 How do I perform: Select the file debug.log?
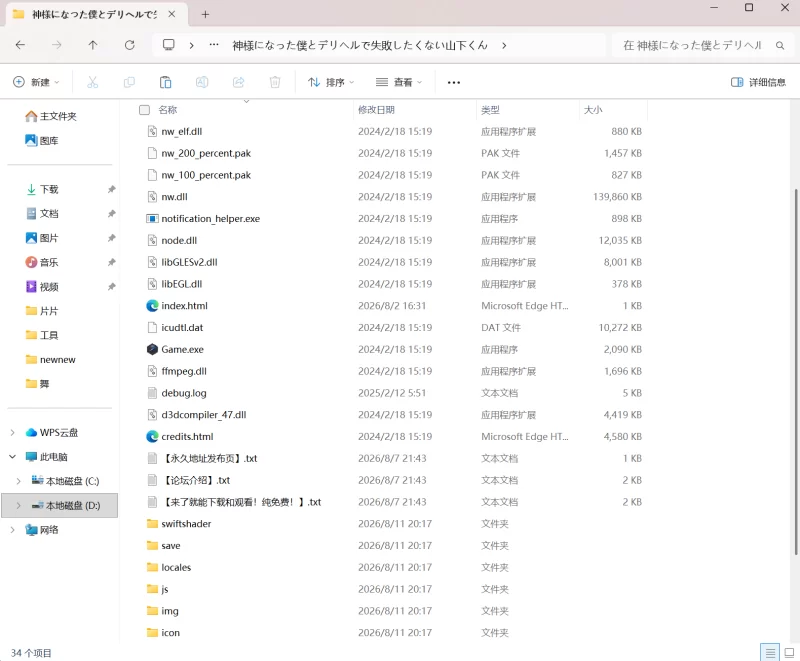click(x=184, y=393)
